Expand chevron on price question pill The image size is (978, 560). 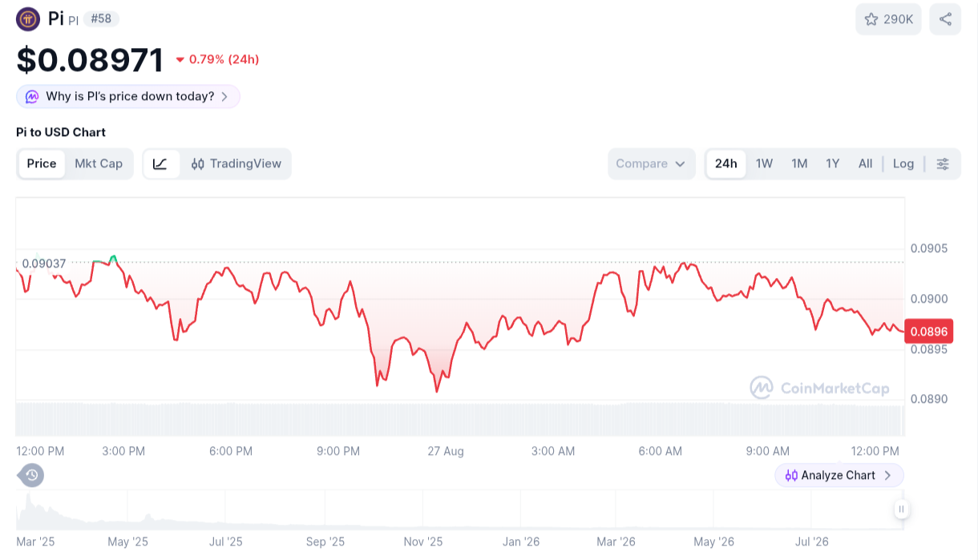click(x=224, y=97)
